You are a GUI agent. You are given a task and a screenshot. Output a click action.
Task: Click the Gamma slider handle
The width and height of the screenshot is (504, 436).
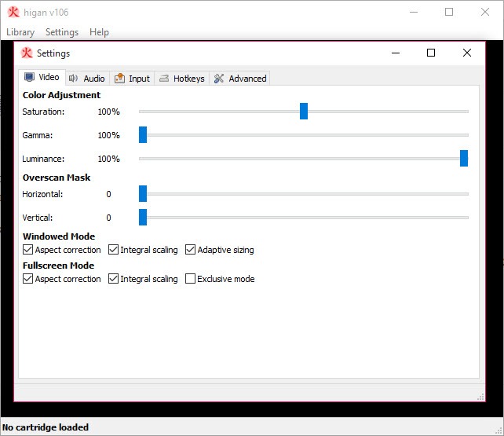[x=143, y=134]
